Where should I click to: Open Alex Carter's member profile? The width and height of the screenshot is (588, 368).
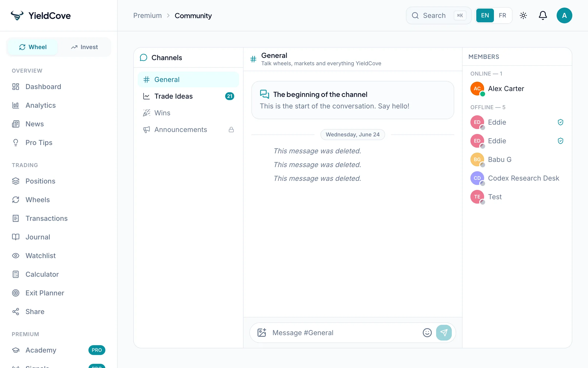point(517,89)
